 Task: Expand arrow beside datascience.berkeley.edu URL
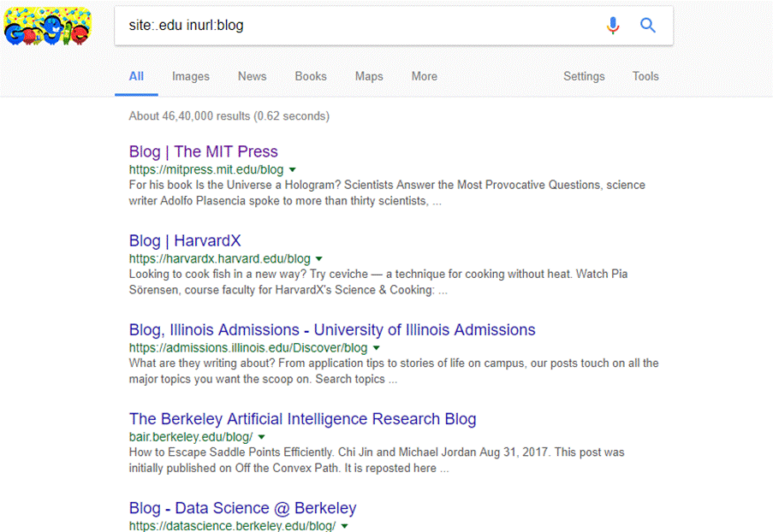[x=345, y=526]
